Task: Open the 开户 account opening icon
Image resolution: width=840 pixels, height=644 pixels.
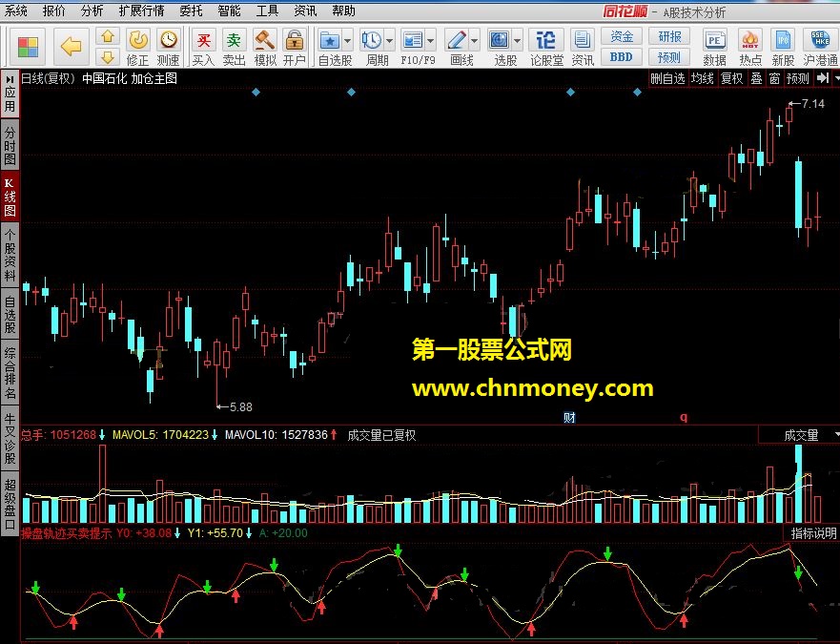Action: [294, 46]
